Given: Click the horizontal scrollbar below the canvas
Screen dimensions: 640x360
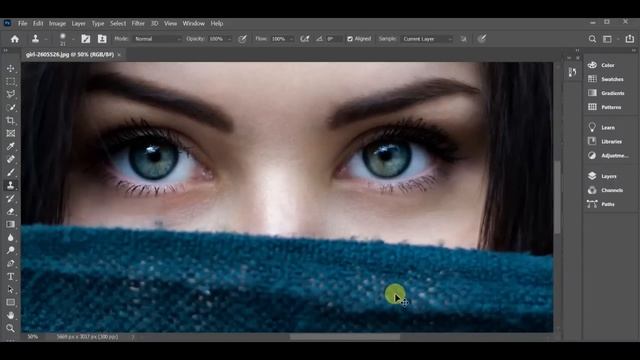Looking at the screenshot, I should click(345, 337).
